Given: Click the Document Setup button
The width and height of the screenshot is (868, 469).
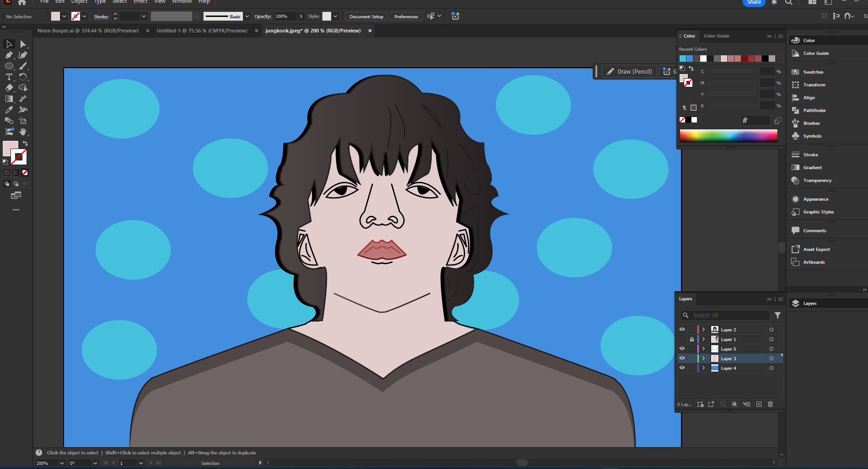Looking at the screenshot, I should [x=366, y=16].
